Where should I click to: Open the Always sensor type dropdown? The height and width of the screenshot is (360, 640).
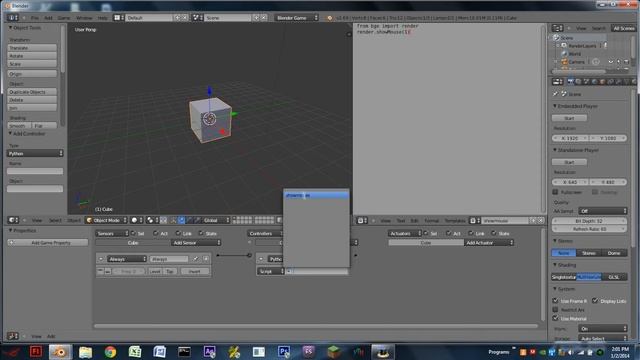[x=127, y=259]
